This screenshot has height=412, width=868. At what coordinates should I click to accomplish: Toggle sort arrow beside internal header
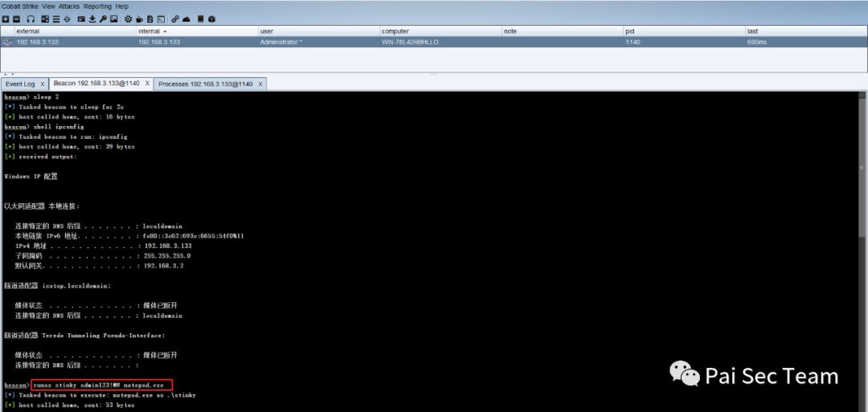coord(165,31)
